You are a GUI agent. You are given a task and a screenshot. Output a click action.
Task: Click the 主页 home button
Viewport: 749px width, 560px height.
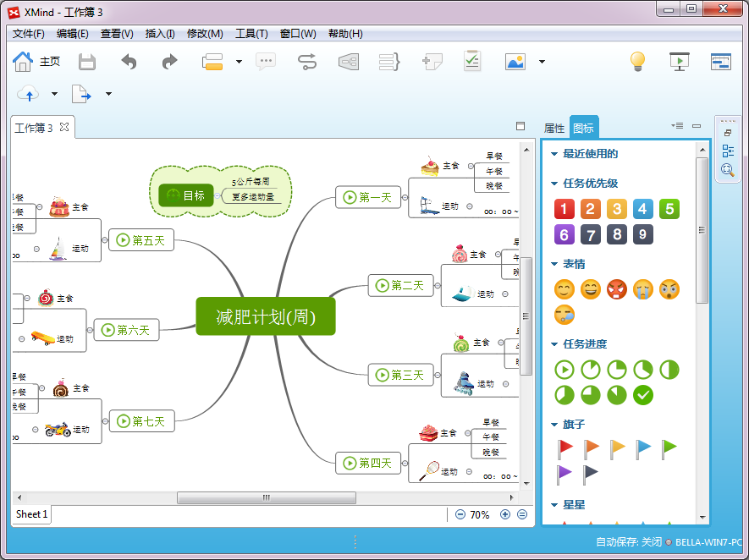click(37, 62)
